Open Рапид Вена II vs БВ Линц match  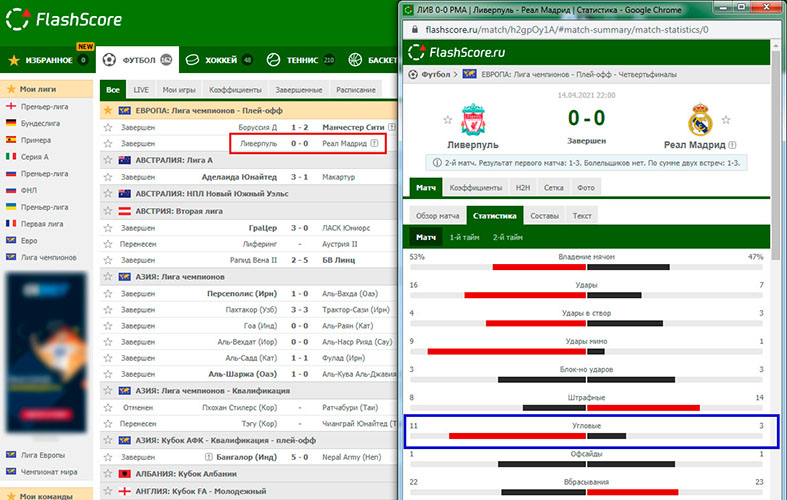pos(250,260)
